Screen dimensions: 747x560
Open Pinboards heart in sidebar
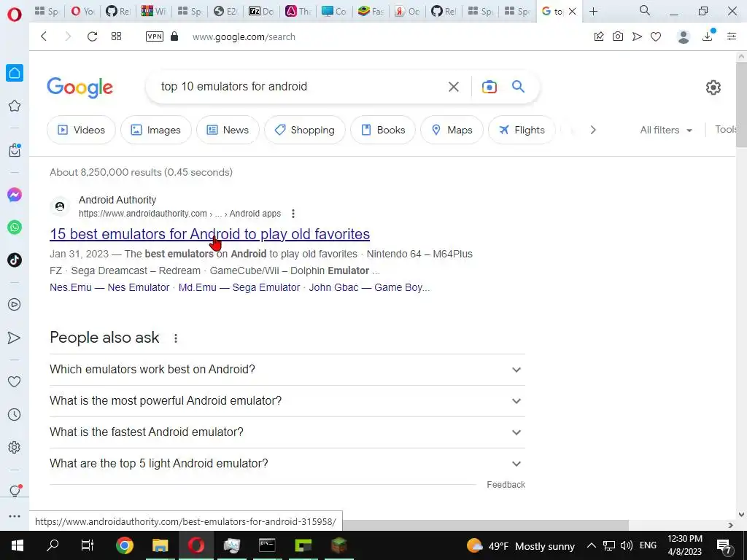pos(15,381)
